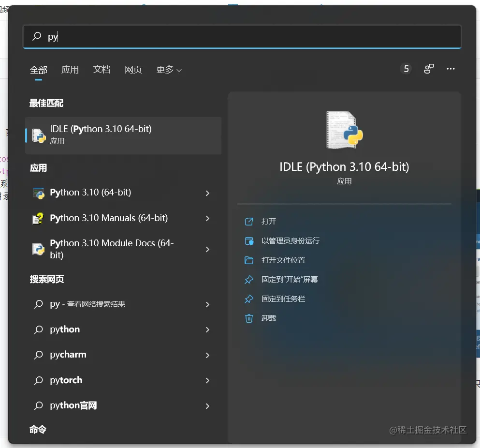The width and height of the screenshot is (480, 448).
Task: Switch to the 全部 tab
Action: (39, 70)
